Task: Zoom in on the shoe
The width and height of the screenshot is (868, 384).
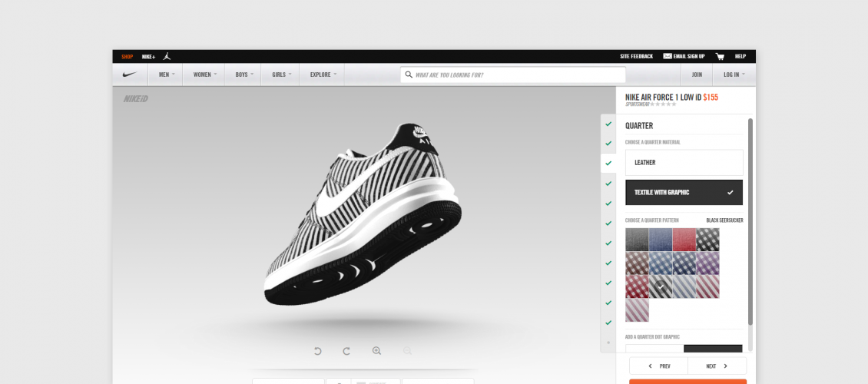Action: point(376,351)
